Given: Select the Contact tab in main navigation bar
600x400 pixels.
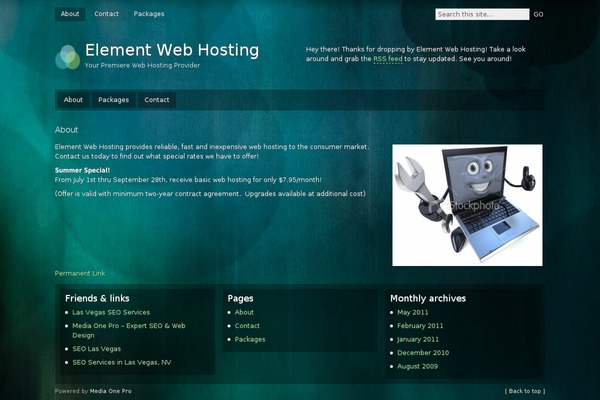Looking at the screenshot, I should coord(157,100).
